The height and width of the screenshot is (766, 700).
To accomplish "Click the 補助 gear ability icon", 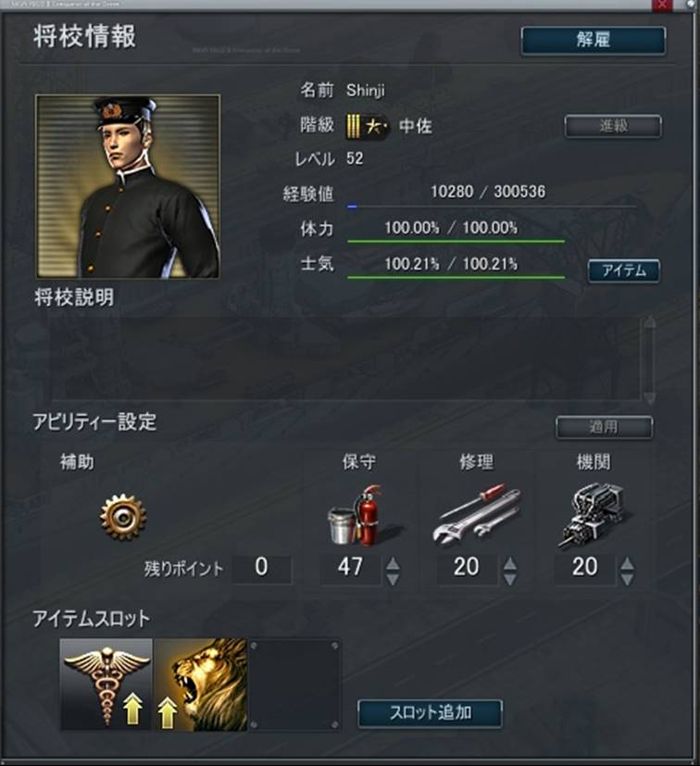I will 123,518.
